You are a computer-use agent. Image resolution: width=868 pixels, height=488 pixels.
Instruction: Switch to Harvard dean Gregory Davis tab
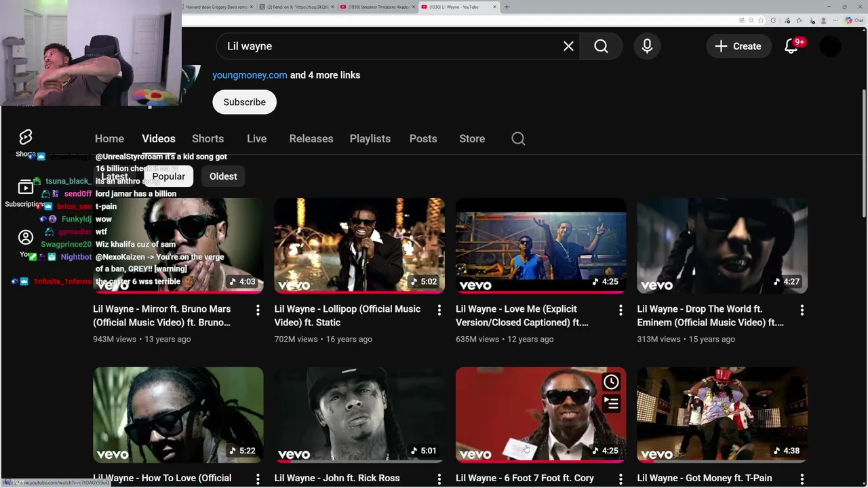(218, 7)
